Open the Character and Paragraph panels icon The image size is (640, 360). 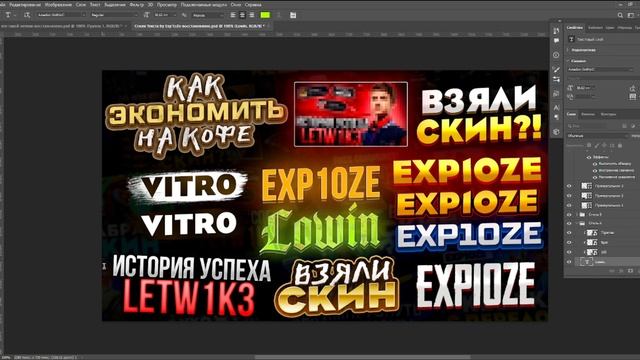tap(293, 15)
